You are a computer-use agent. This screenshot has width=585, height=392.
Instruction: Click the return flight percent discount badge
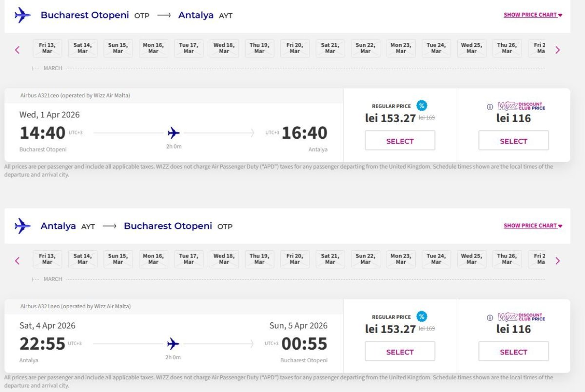[422, 317]
